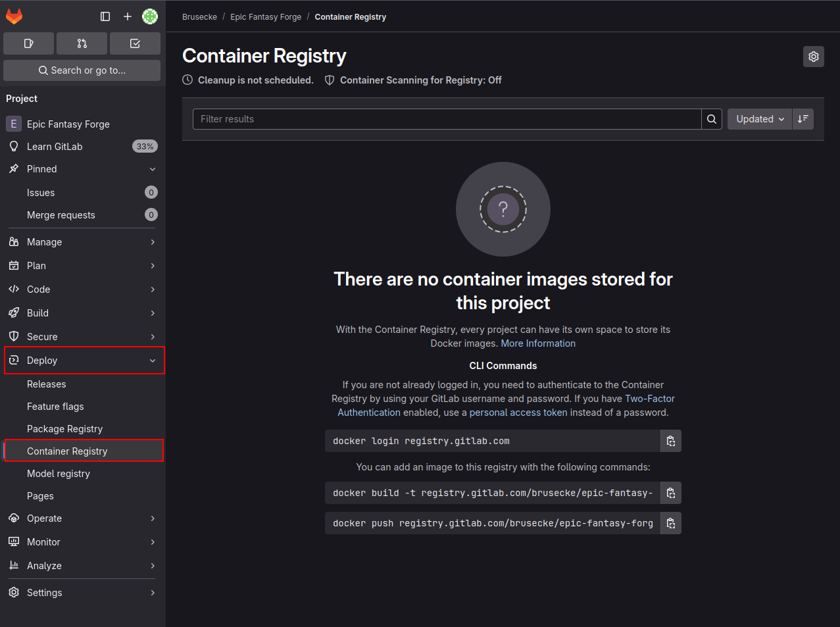Click Container Scanning for Registry: Off text

coord(421,80)
